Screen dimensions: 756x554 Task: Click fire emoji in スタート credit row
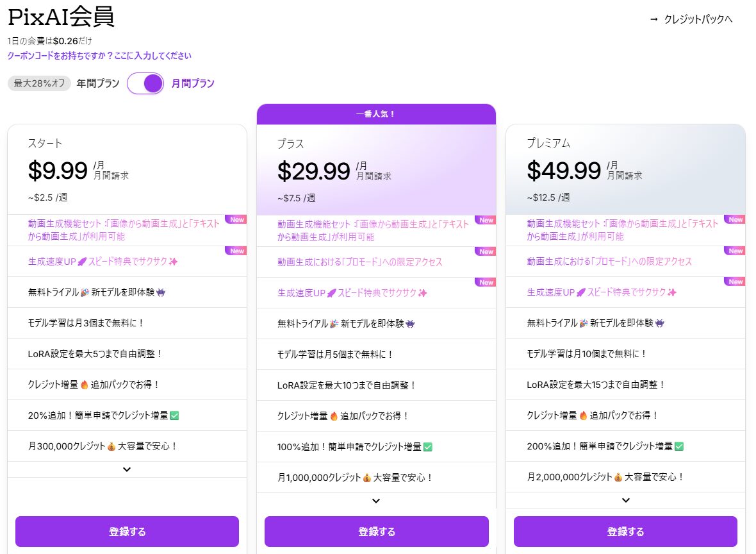[x=85, y=385]
